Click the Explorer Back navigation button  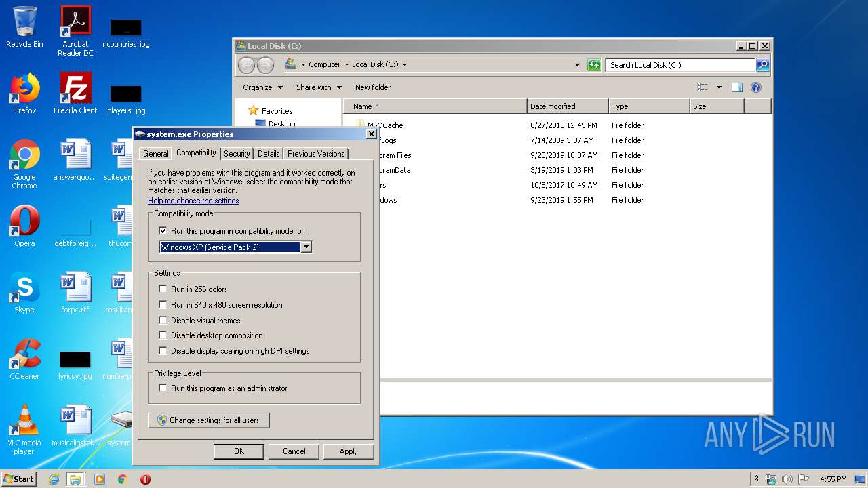(246, 65)
